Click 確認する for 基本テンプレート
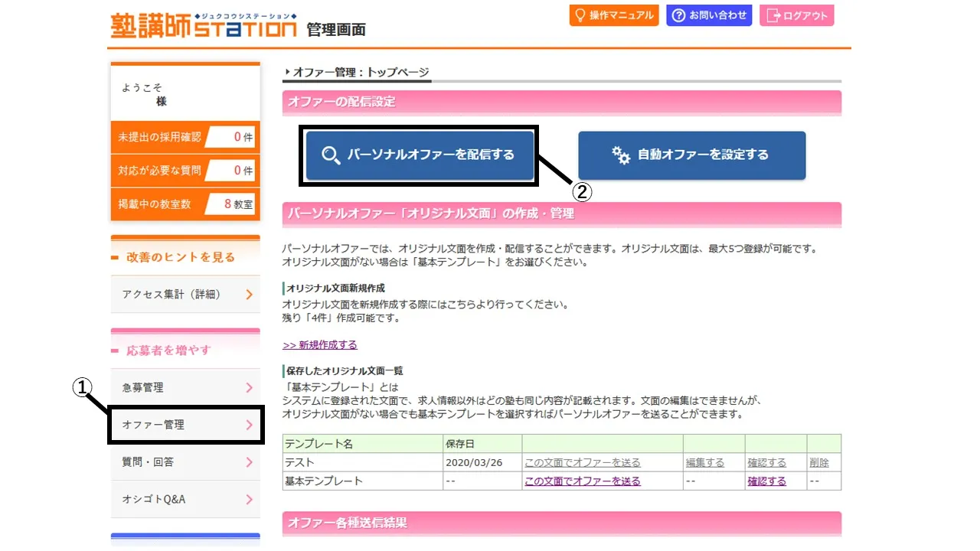Image resolution: width=980 pixels, height=551 pixels. (766, 481)
